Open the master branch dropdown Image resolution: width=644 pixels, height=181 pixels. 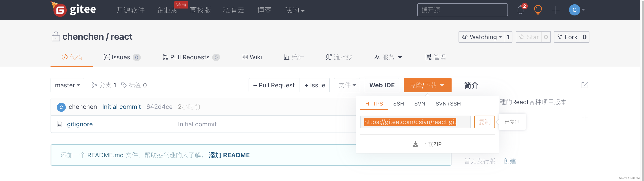[x=67, y=85]
